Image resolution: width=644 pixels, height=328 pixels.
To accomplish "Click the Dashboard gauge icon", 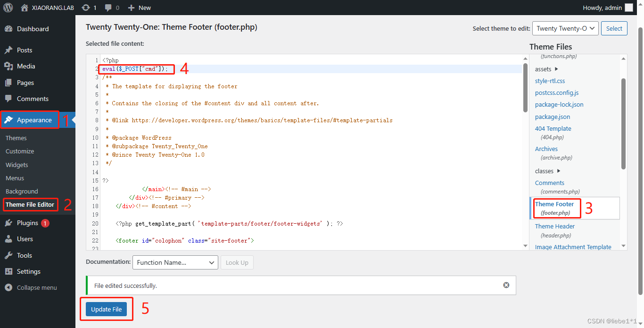I will 8,29.
